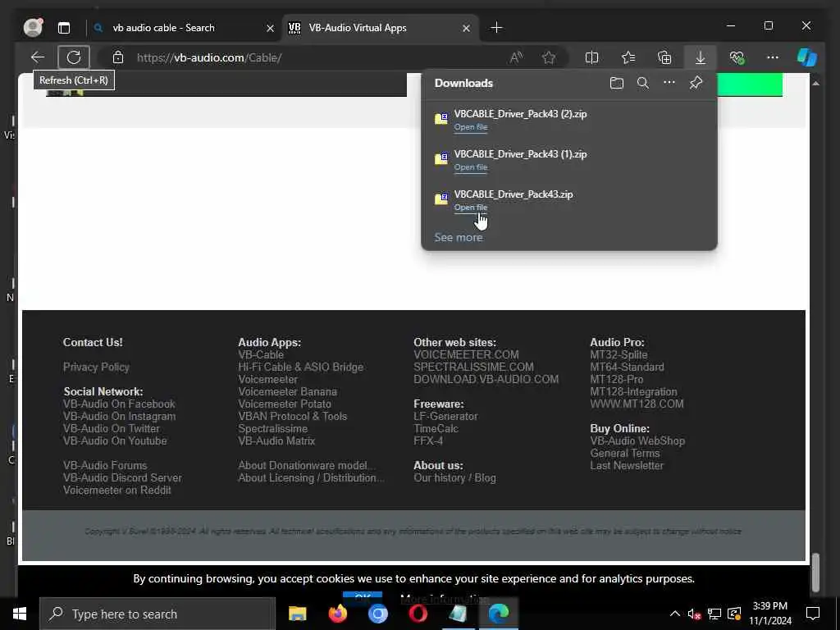Click the Downloads toolbar icon
Image resolution: width=840 pixels, height=630 pixels.
701,57
